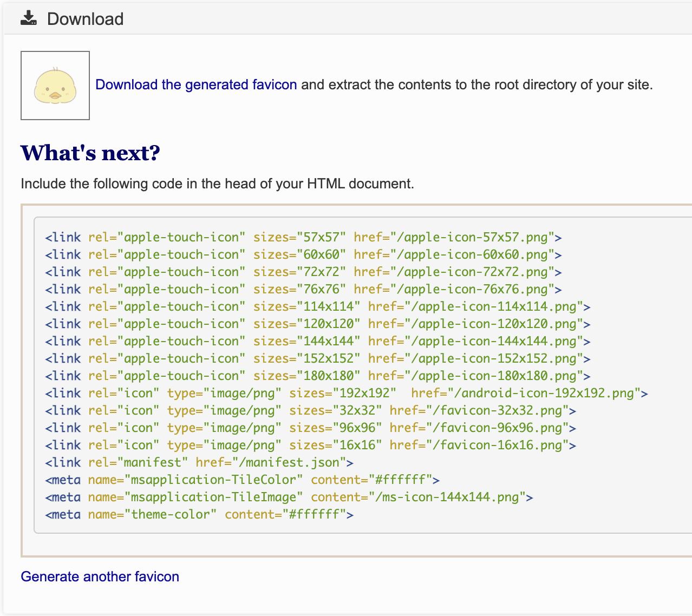This screenshot has width=692, height=616.
Task: Click the code line with favicon-16x16.png
Action: pyautogui.click(x=311, y=445)
